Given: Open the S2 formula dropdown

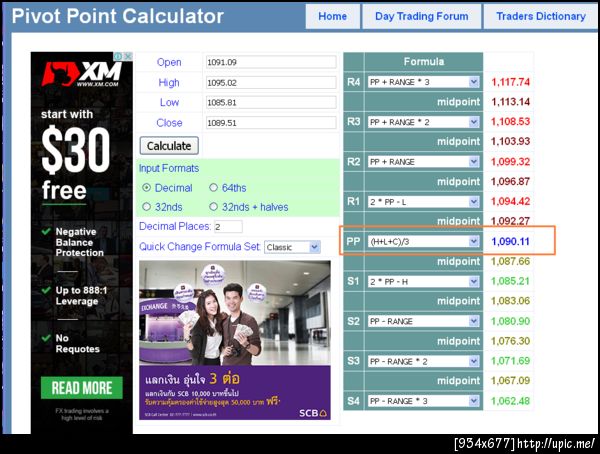Looking at the screenshot, I should point(424,321).
